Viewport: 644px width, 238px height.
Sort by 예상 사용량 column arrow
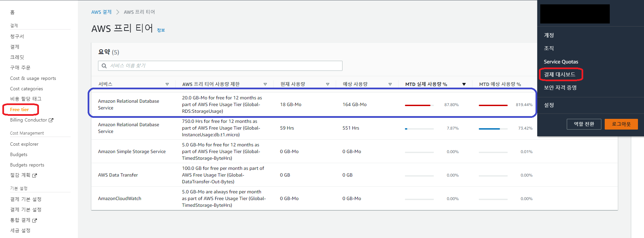[x=390, y=84]
